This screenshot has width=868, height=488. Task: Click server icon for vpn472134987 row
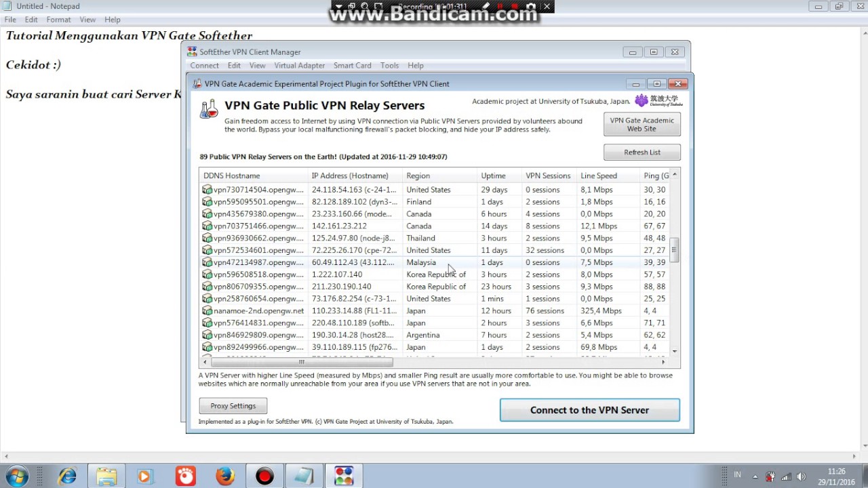(208, 262)
